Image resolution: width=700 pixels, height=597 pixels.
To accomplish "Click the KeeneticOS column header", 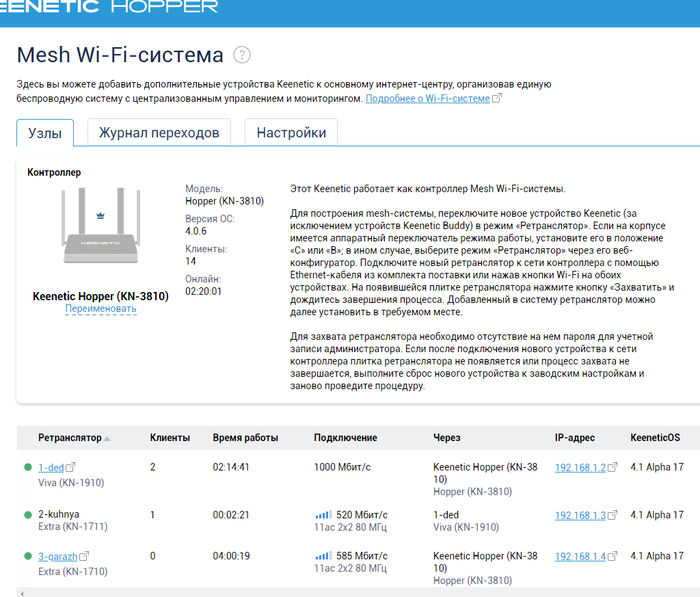I will 655,438.
